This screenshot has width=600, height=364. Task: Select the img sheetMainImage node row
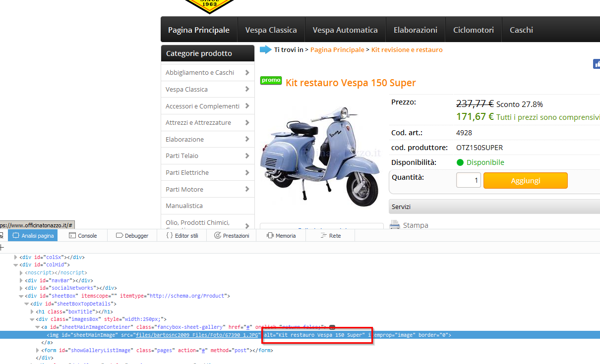click(300, 335)
